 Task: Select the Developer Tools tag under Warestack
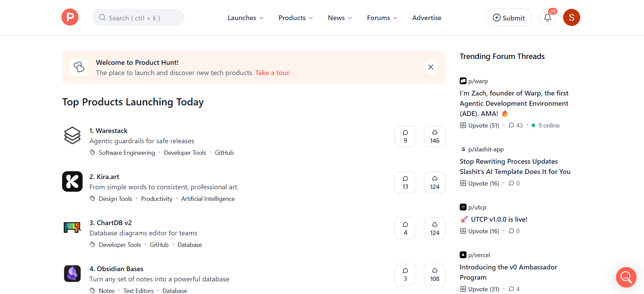click(x=185, y=153)
